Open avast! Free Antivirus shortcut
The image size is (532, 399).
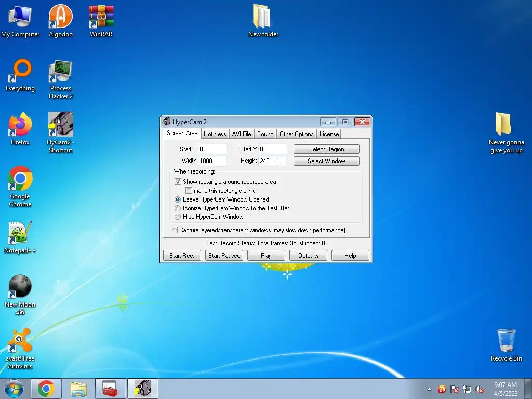pos(20,349)
